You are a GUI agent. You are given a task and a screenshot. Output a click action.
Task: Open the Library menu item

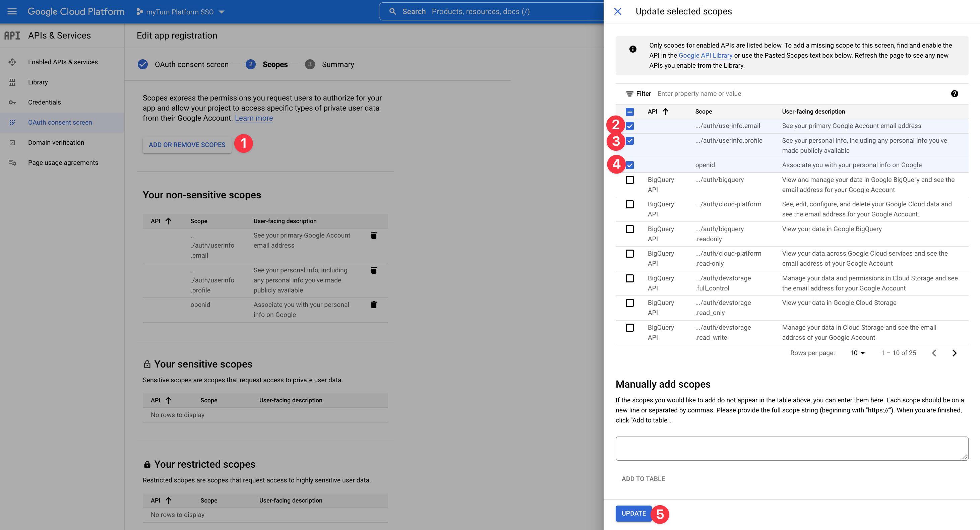coord(62,82)
